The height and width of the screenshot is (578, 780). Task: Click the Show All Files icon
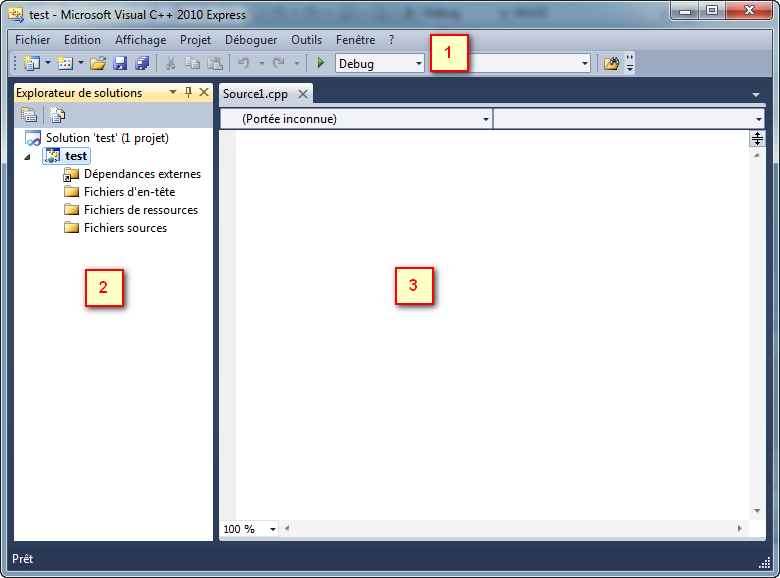[x=57, y=115]
